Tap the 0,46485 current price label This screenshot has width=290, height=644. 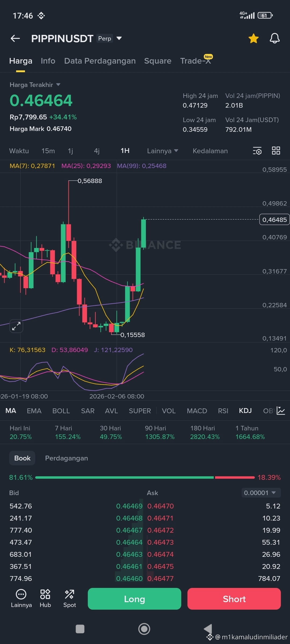pyautogui.click(x=274, y=219)
